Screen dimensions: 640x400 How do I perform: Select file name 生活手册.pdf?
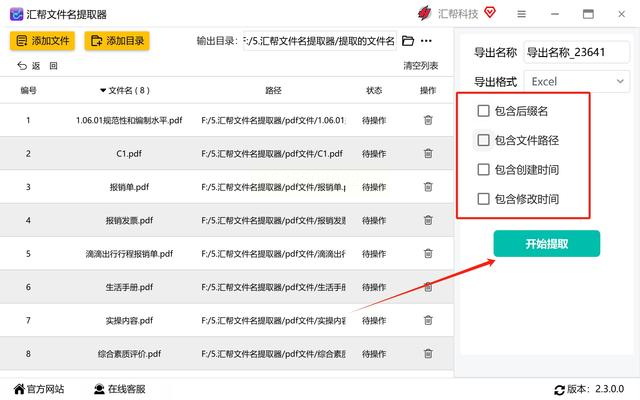129,287
